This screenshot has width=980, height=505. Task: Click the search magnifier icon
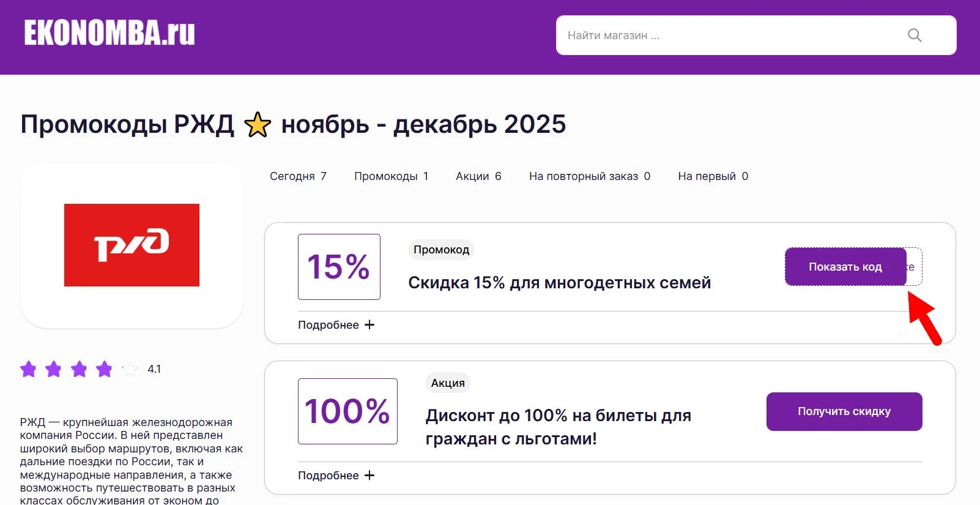(x=914, y=35)
